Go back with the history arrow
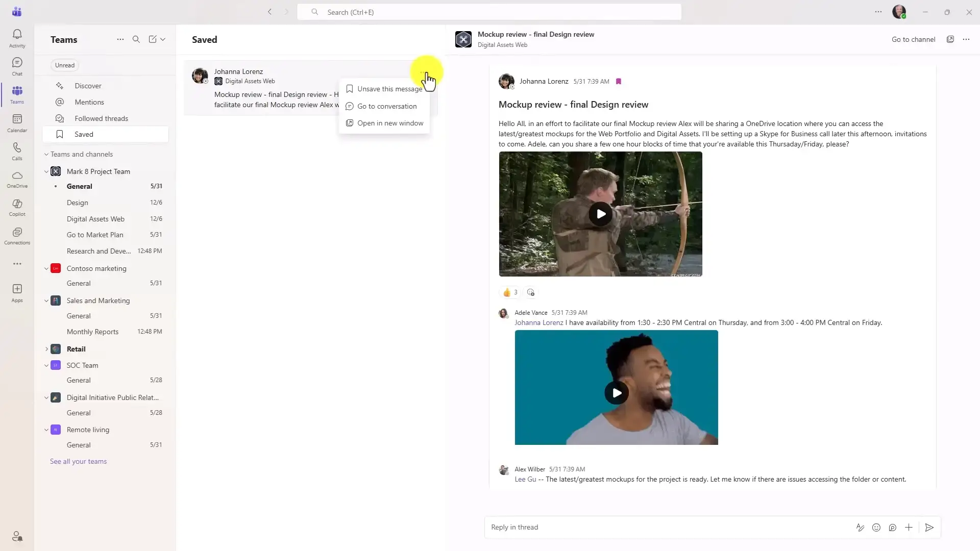 pyautogui.click(x=269, y=12)
